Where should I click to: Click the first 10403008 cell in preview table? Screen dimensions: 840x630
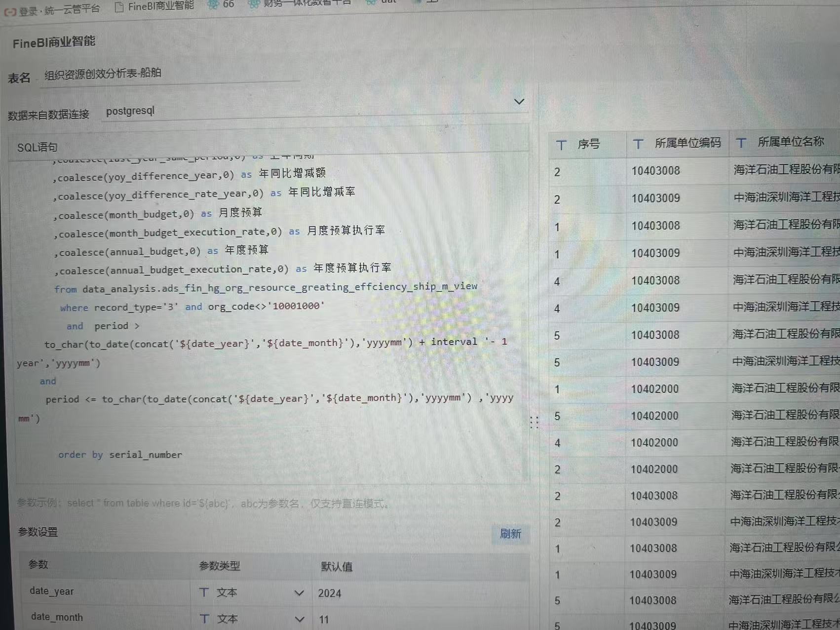(x=655, y=171)
